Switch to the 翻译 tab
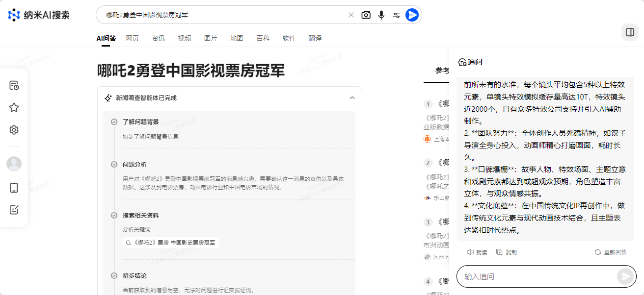Viewport: 644px width, 295px height. pos(315,38)
